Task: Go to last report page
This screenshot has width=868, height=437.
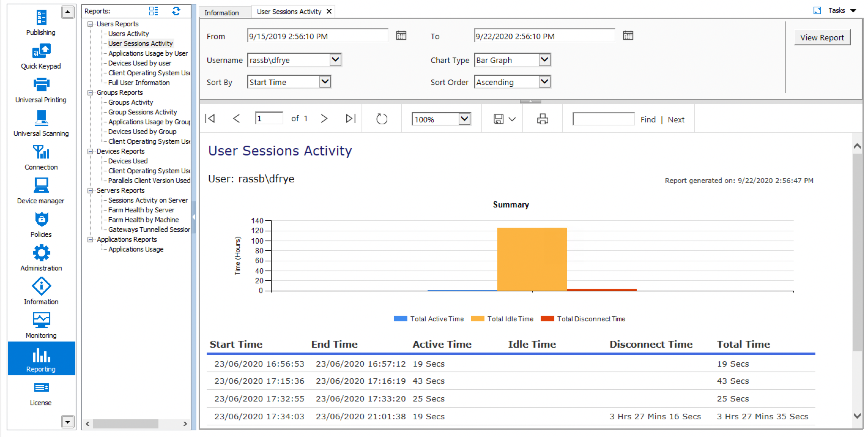Action: [351, 119]
